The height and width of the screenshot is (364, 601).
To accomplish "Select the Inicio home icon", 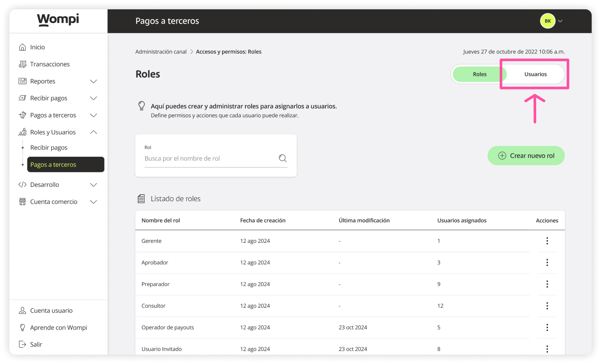I will point(23,47).
